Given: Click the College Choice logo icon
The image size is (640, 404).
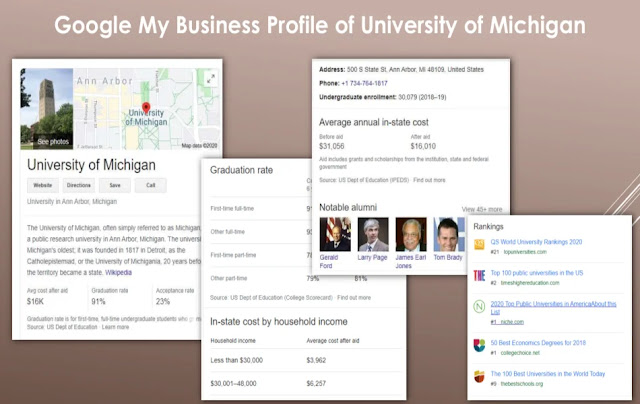Looking at the screenshot, I should coord(479,345).
